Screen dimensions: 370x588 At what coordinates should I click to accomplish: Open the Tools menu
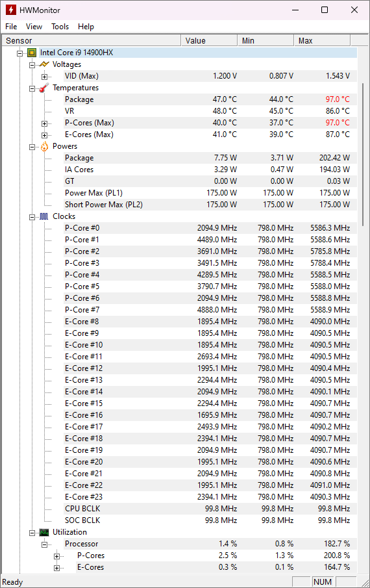pos(60,27)
